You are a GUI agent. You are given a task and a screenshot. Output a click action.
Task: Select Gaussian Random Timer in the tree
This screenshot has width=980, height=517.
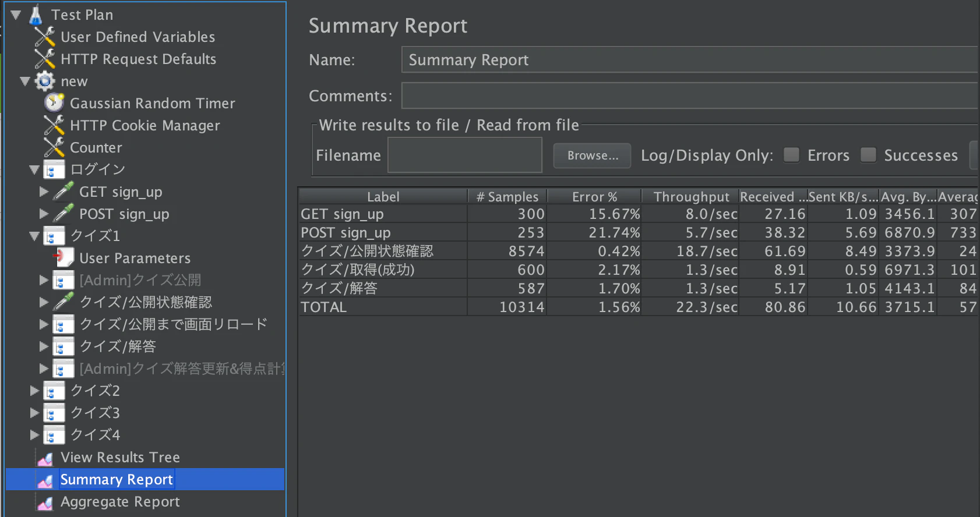(x=153, y=104)
